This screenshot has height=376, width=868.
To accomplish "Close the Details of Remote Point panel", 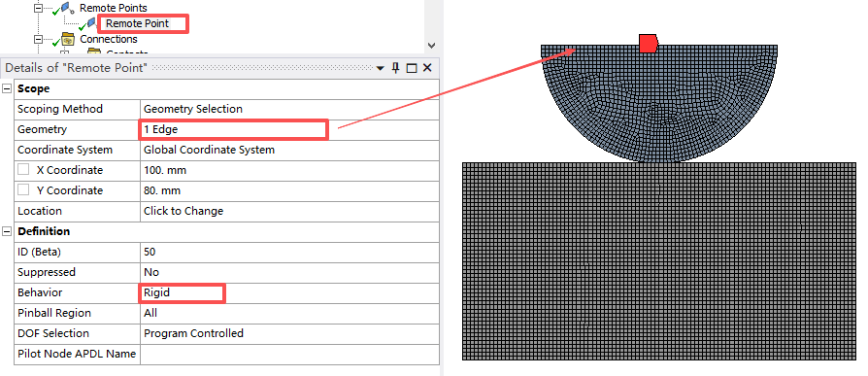I will [x=427, y=68].
